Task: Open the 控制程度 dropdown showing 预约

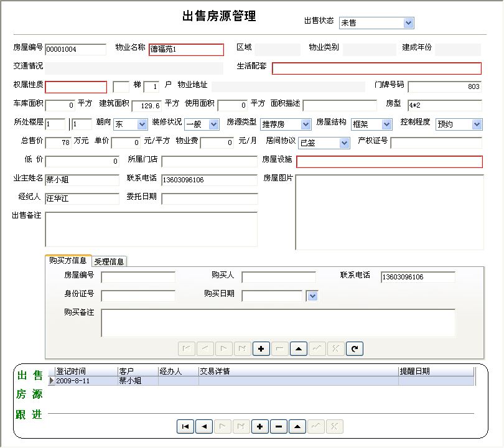Action: 477,124
